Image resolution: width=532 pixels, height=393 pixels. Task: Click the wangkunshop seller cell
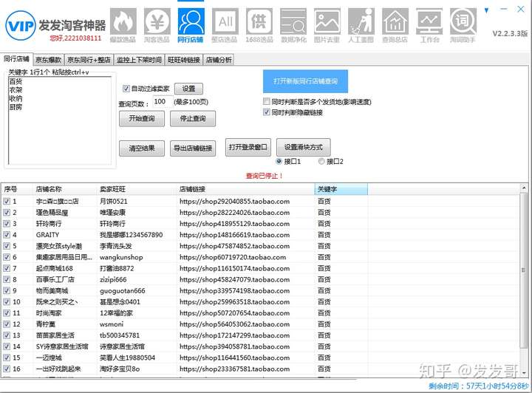coord(121,257)
